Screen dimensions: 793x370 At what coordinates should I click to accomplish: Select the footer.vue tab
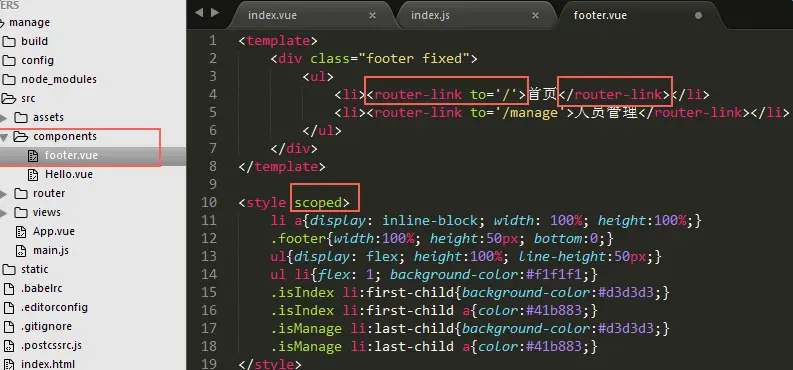click(600, 15)
